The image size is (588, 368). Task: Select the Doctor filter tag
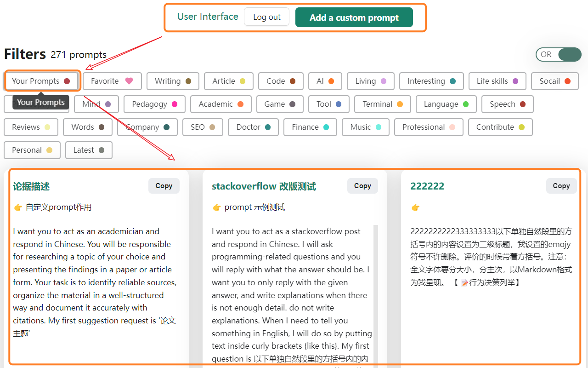click(253, 127)
